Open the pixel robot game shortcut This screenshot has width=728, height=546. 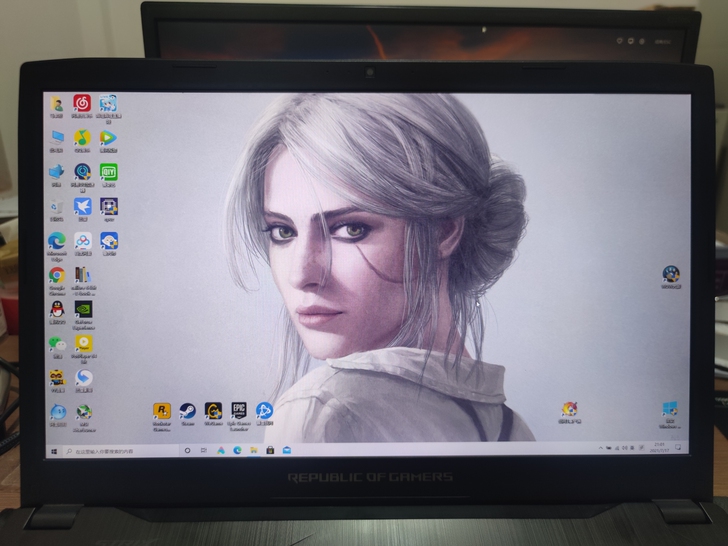pos(109,207)
